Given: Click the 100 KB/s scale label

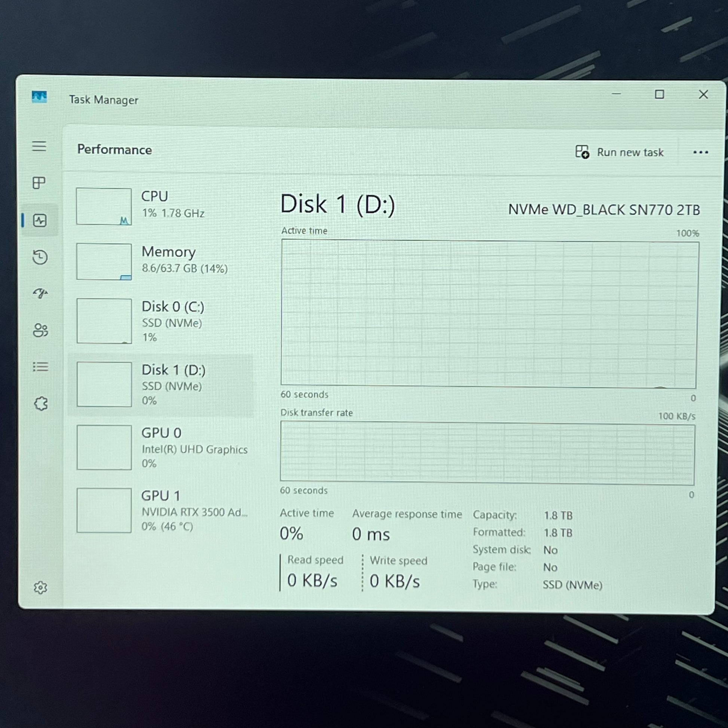Looking at the screenshot, I should pyautogui.click(x=677, y=416).
